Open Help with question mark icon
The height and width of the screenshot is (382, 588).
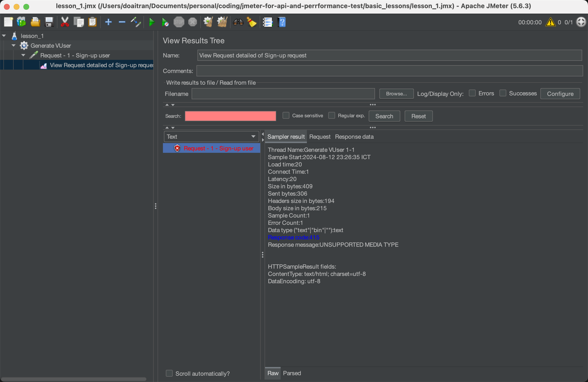282,22
